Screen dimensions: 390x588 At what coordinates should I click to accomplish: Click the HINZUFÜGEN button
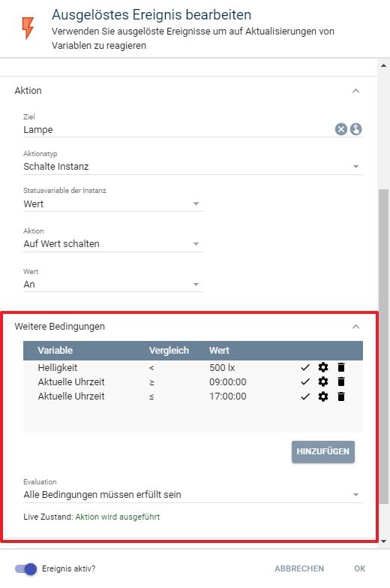[323, 451]
